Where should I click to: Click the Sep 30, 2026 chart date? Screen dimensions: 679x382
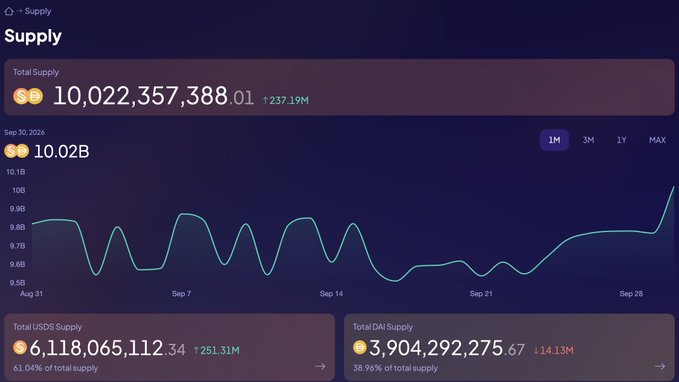point(24,133)
